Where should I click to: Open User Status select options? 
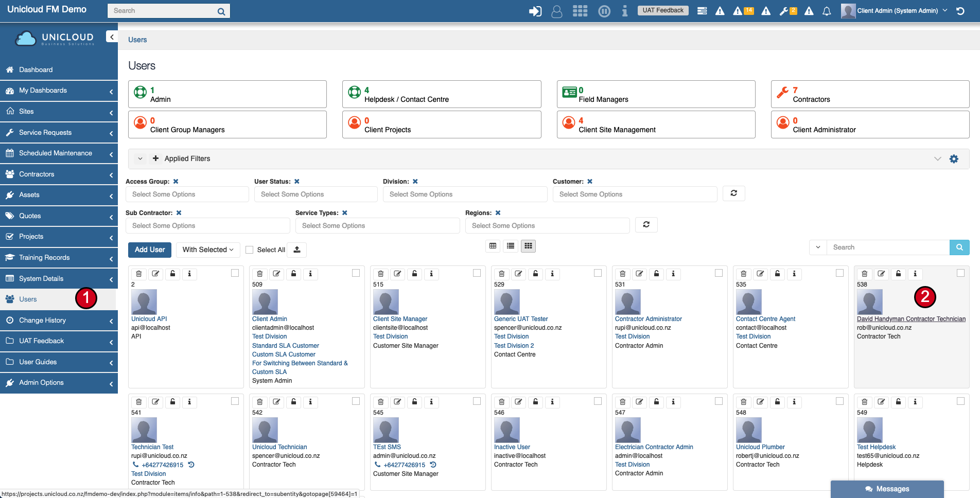coord(316,194)
